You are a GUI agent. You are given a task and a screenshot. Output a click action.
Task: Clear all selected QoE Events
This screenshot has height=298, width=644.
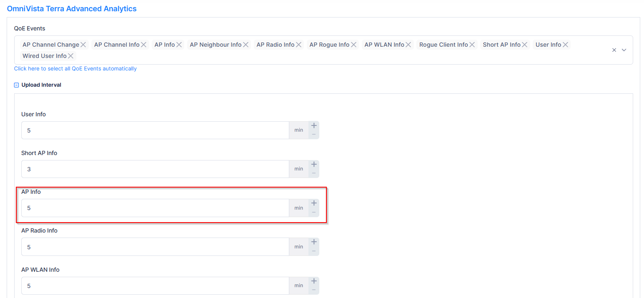614,50
